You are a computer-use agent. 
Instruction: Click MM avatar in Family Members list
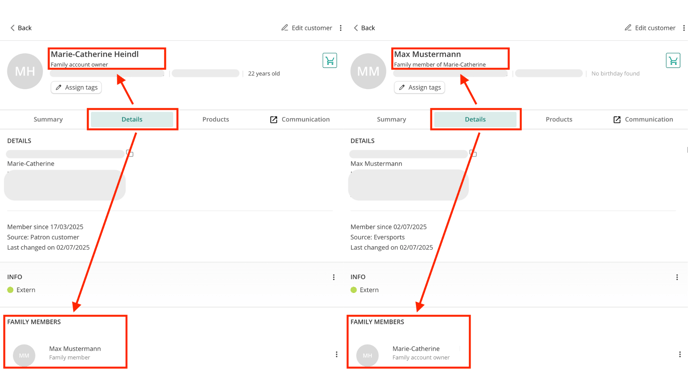(24, 355)
